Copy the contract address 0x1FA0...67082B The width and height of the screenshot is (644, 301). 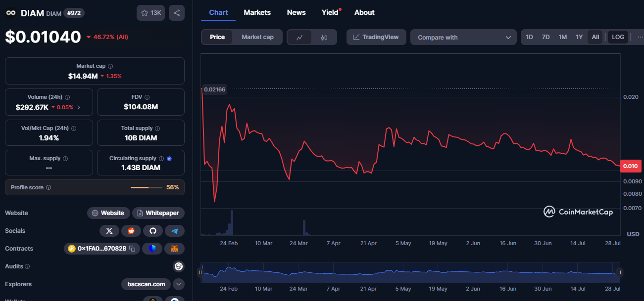point(132,249)
